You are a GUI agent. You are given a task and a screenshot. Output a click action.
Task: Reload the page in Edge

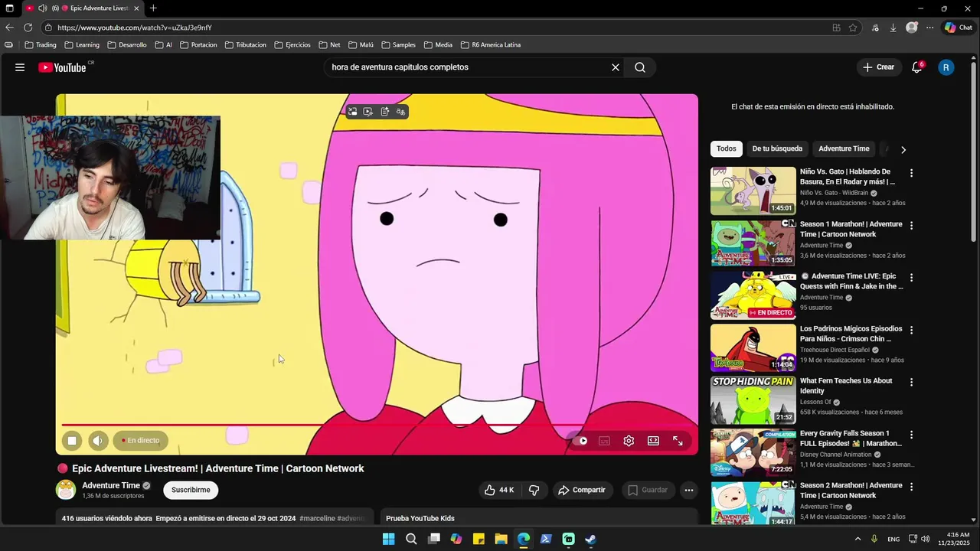point(28,28)
